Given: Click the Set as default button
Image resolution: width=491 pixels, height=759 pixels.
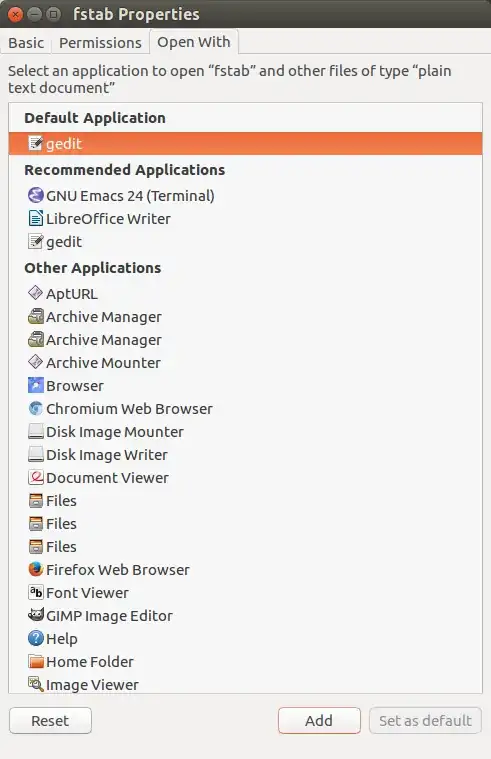Looking at the screenshot, I should coord(425,720).
